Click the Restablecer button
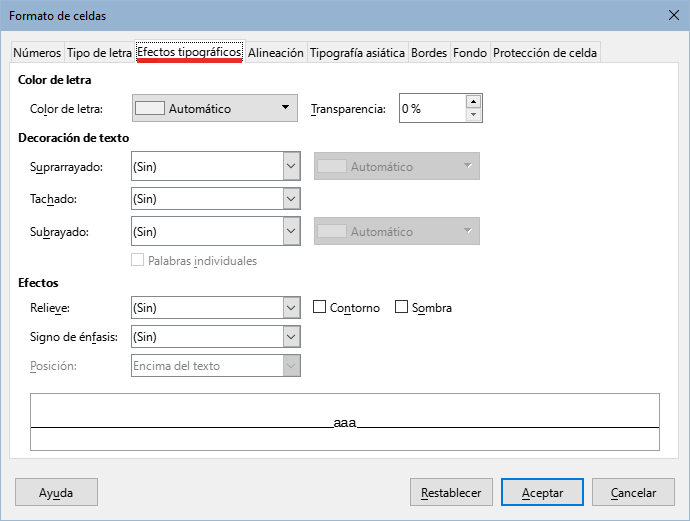The height and width of the screenshot is (521, 690). point(451,492)
